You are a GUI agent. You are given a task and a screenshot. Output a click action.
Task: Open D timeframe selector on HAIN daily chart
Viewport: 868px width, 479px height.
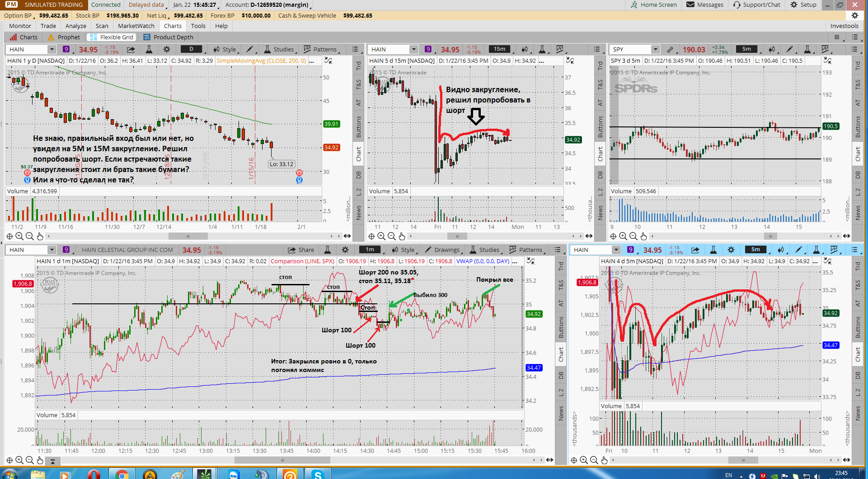(192, 49)
